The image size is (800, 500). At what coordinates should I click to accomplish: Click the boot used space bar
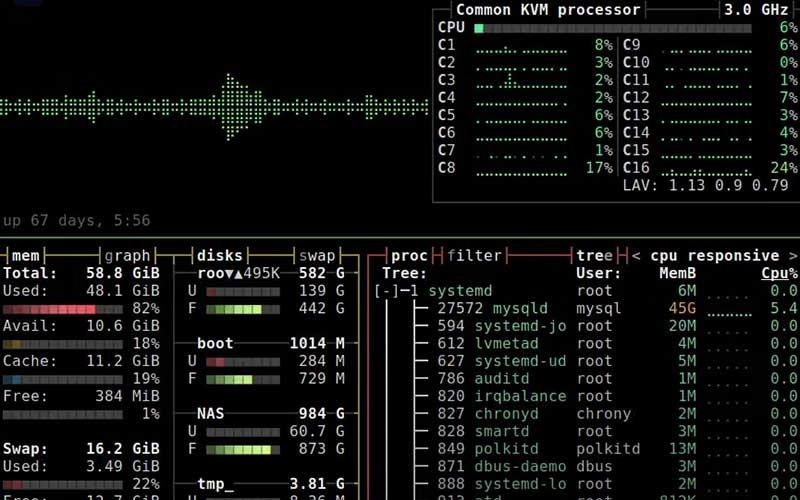pyautogui.click(x=243, y=362)
